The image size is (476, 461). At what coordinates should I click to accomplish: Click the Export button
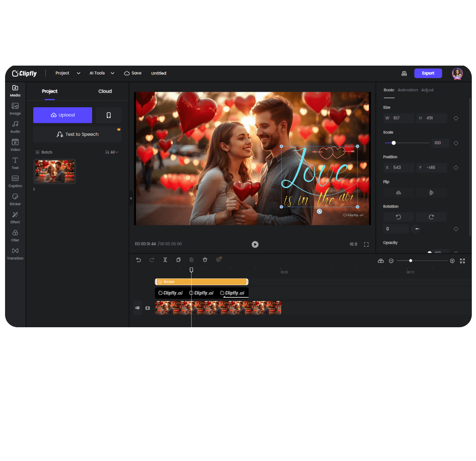point(428,73)
